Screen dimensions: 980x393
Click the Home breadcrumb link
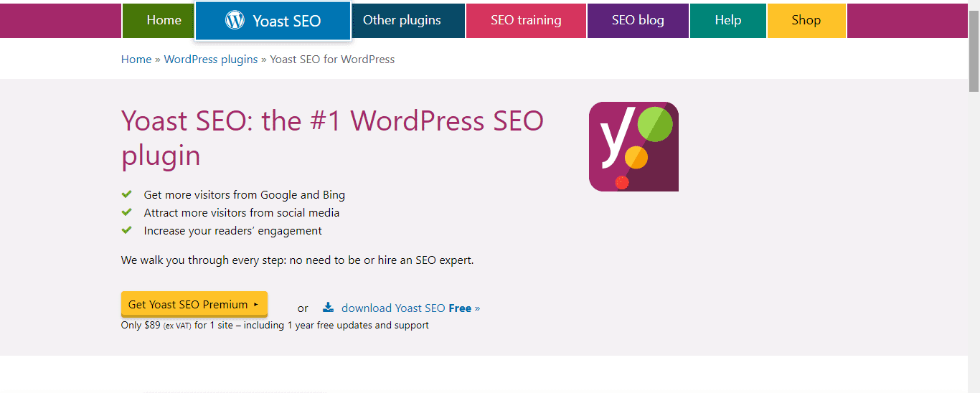136,60
